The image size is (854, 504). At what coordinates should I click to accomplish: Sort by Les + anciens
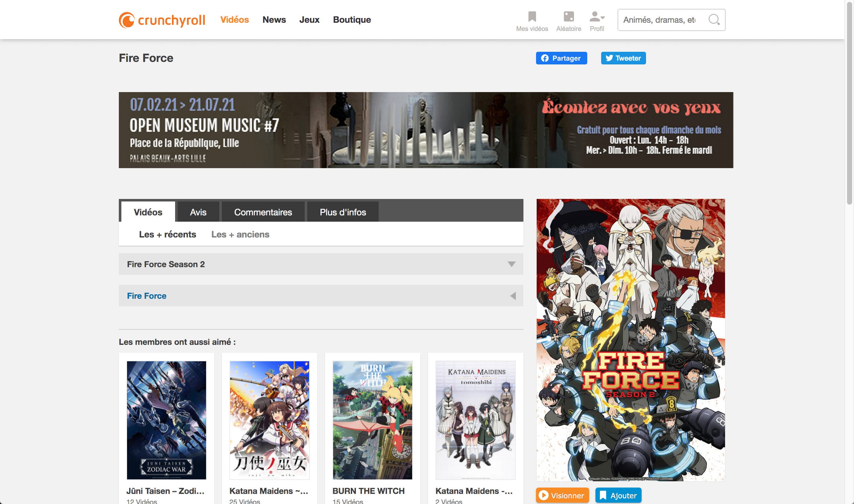pyautogui.click(x=240, y=234)
